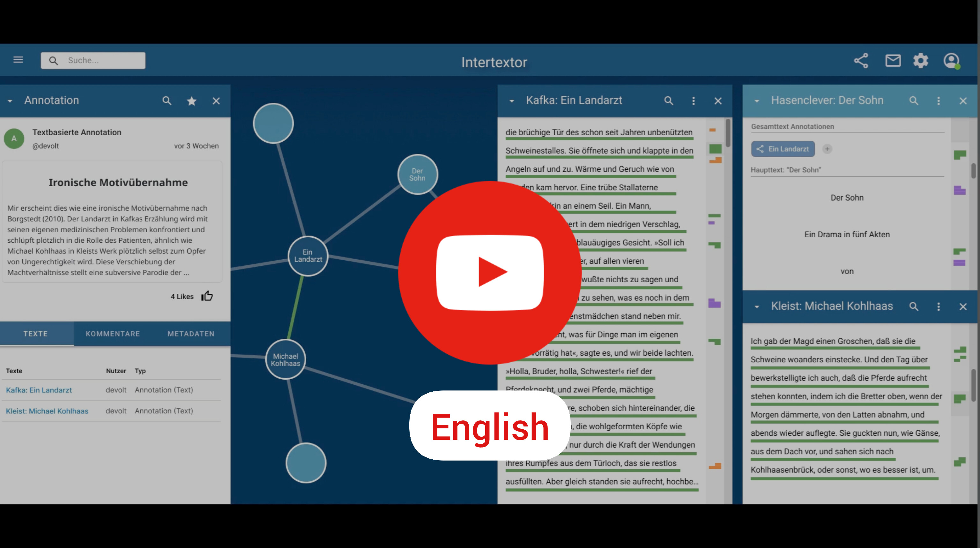Open the settings gear icon
The width and height of the screenshot is (980, 548).
pos(921,61)
